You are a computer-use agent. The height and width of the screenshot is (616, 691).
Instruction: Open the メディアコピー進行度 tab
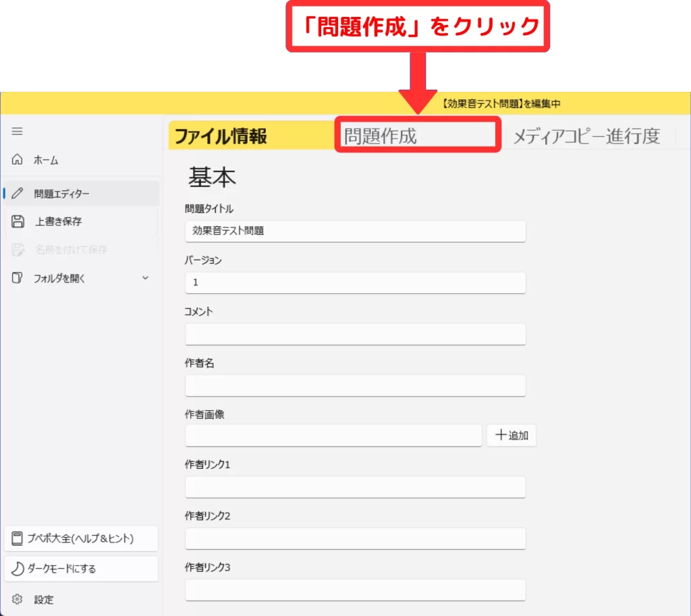point(586,136)
